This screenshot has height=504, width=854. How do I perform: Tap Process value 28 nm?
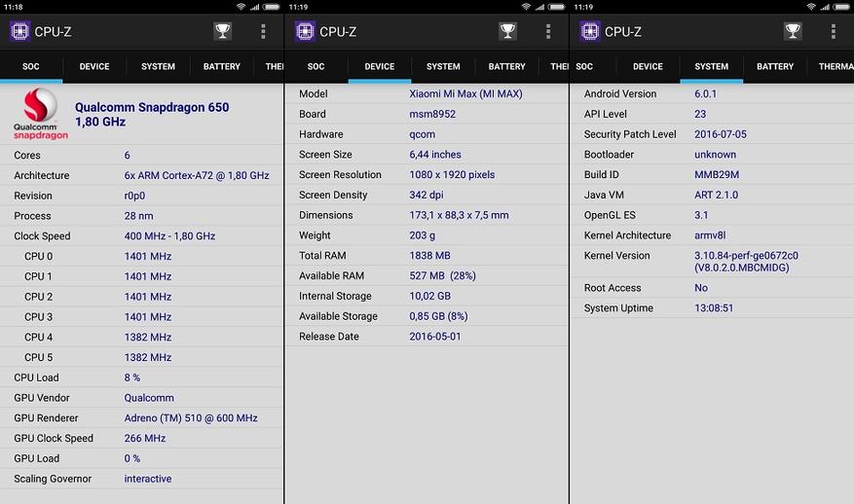click(138, 216)
